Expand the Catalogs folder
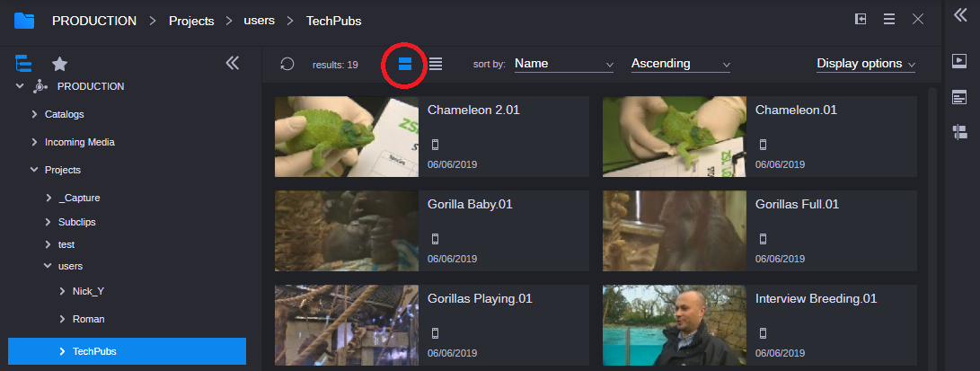 [x=34, y=114]
